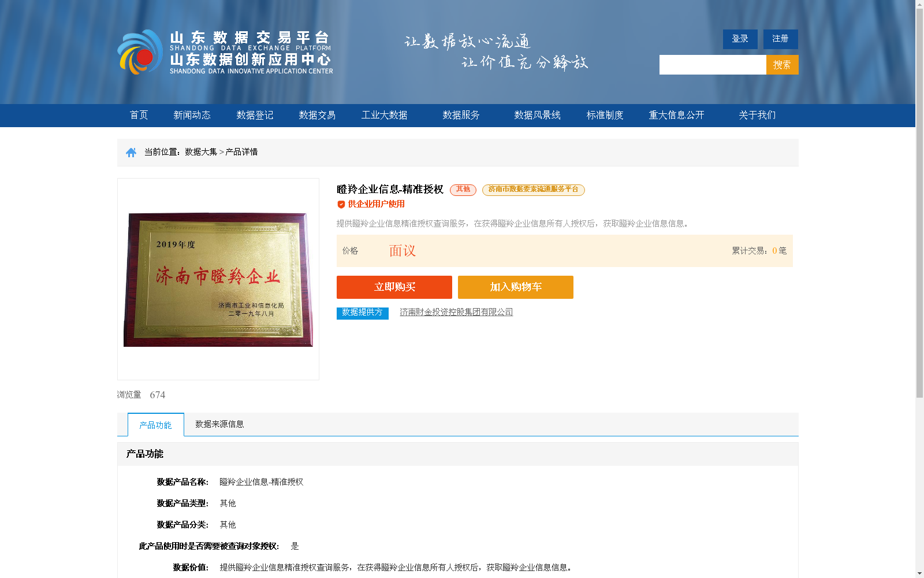Click the red shield icon beside 供企业用户使用
Screen dimensions: 924x578
(x=341, y=204)
